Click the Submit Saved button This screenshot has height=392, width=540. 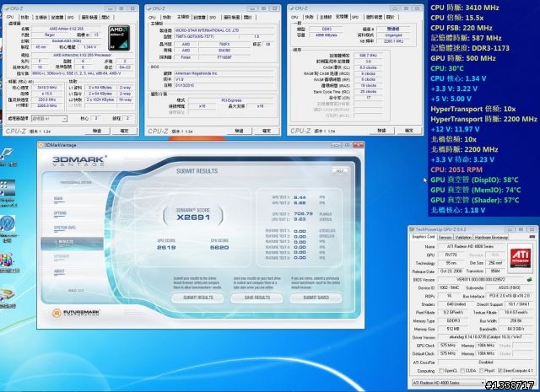316,298
